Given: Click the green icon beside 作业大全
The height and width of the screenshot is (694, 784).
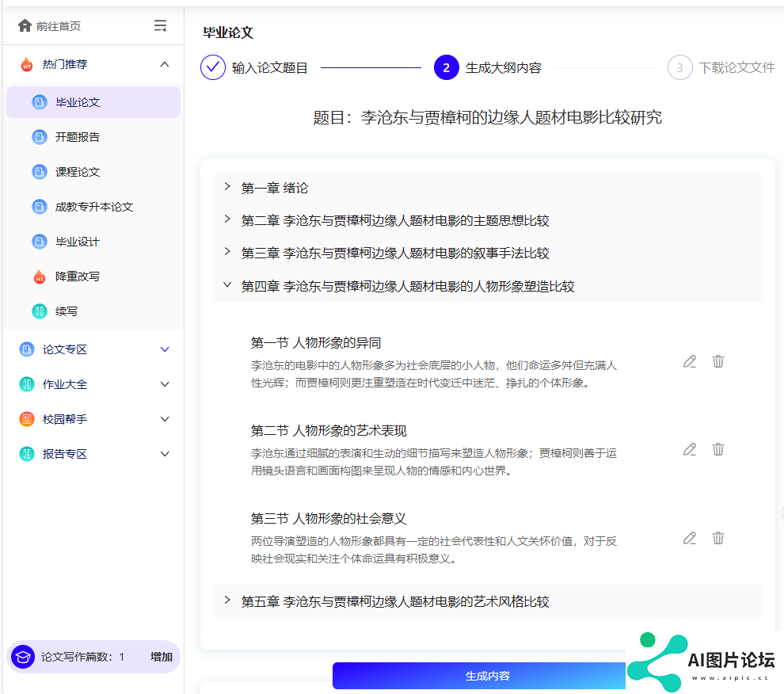Looking at the screenshot, I should point(26,384).
